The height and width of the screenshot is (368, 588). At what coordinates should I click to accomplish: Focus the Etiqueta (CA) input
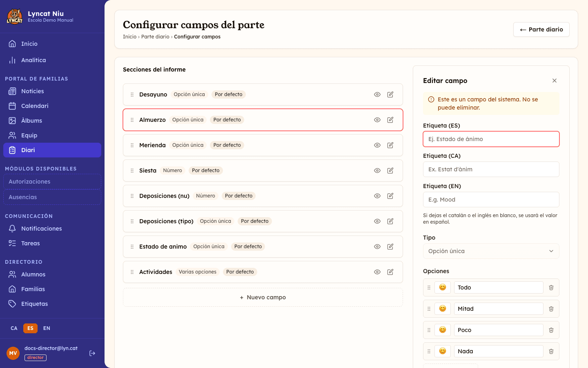491,169
